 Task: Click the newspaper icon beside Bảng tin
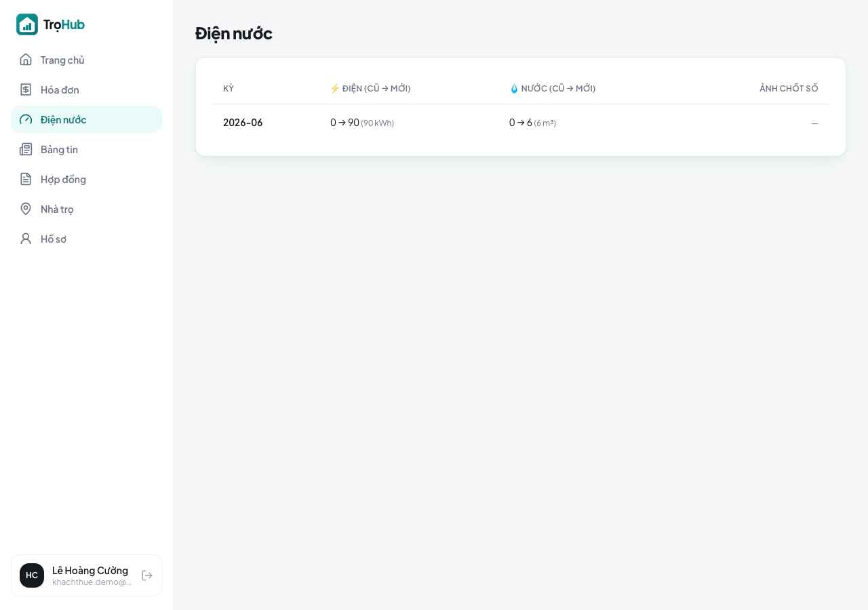26,149
